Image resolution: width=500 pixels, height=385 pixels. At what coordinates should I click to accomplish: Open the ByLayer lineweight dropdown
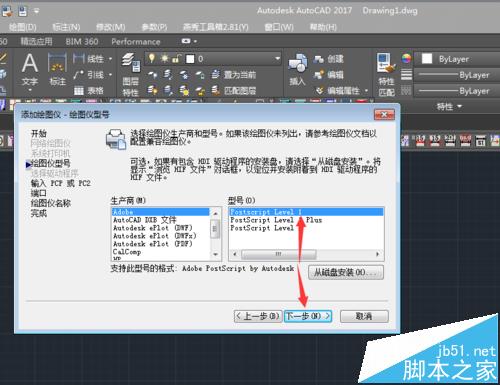click(x=457, y=75)
